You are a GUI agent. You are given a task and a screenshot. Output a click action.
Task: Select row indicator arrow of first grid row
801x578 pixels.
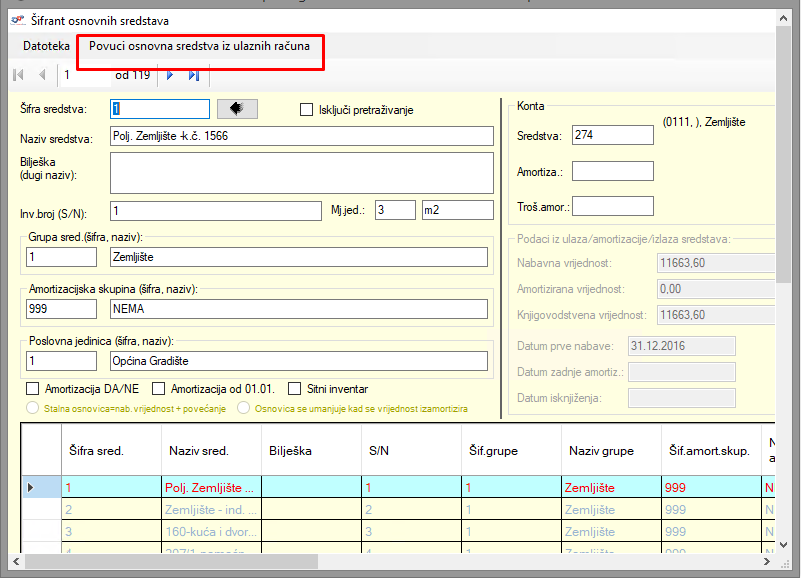30,488
